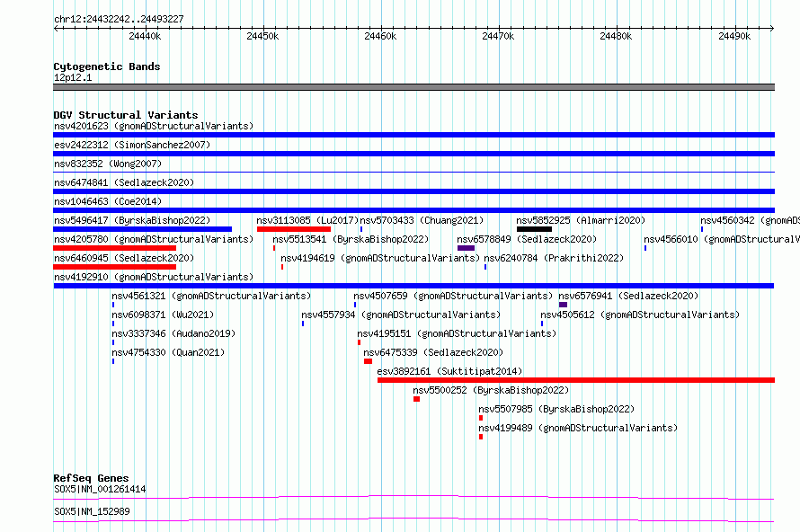Select nsv6240784 Prakrithi2022 label

554,258
